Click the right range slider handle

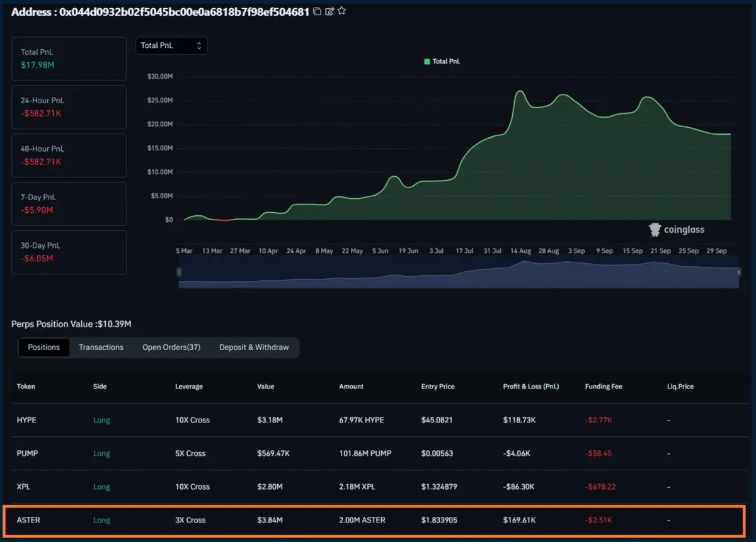click(739, 272)
